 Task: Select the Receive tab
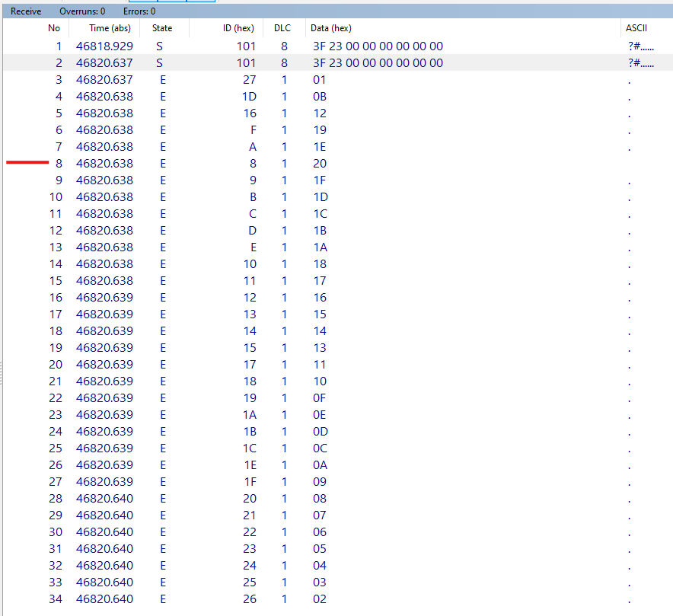click(x=25, y=11)
